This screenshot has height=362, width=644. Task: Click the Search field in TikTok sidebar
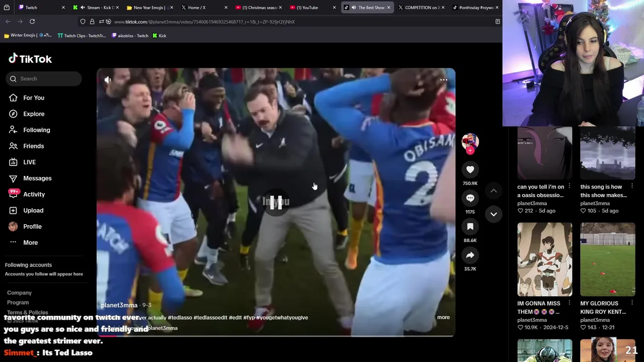coord(44,78)
